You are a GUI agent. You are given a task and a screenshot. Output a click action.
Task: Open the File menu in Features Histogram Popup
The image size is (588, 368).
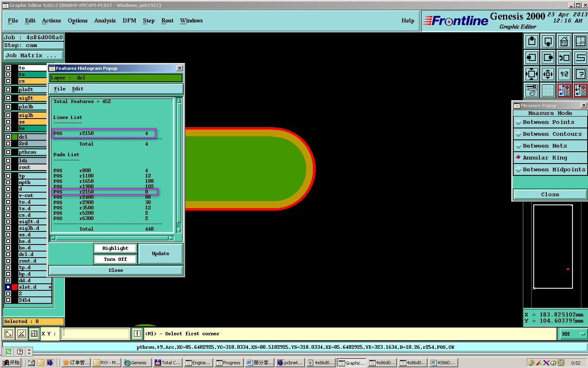60,89
